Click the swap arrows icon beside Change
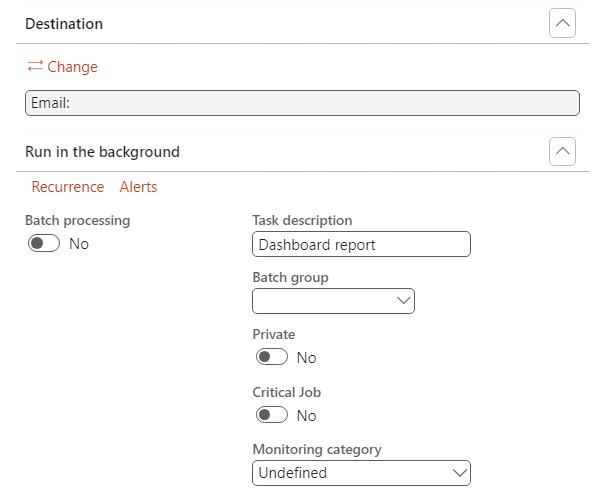 tap(35, 67)
